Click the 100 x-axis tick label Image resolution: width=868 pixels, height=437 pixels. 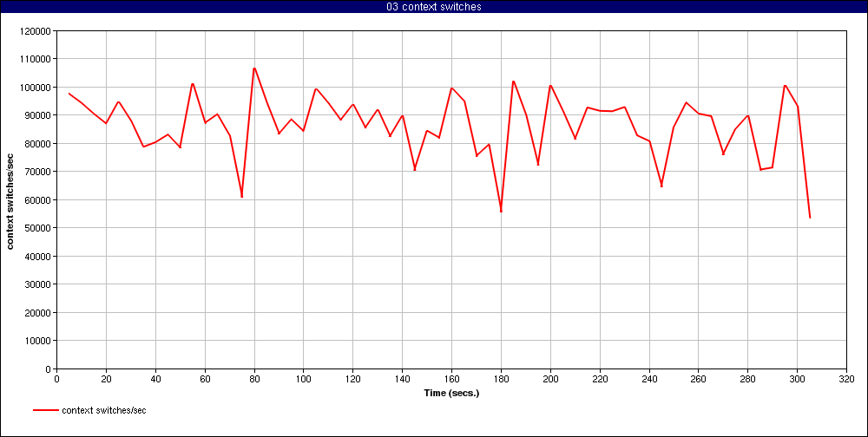[303, 378]
